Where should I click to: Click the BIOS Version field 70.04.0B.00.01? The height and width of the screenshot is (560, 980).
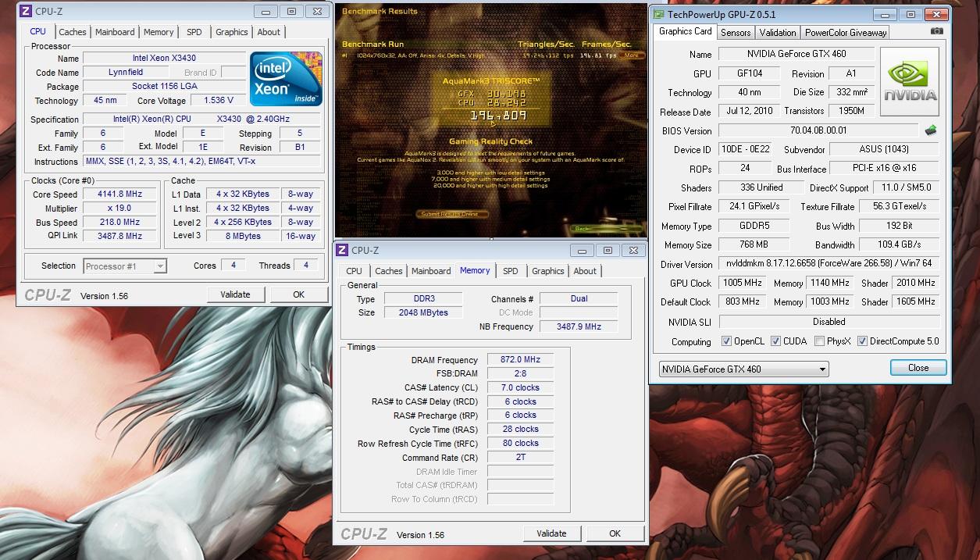click(x=818, y=130)
